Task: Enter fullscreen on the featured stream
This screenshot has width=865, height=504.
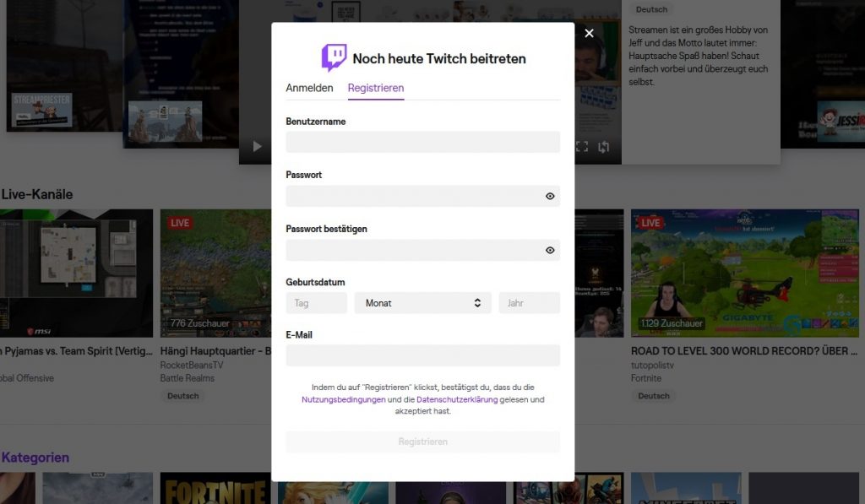Action: [x=581, y=145]
